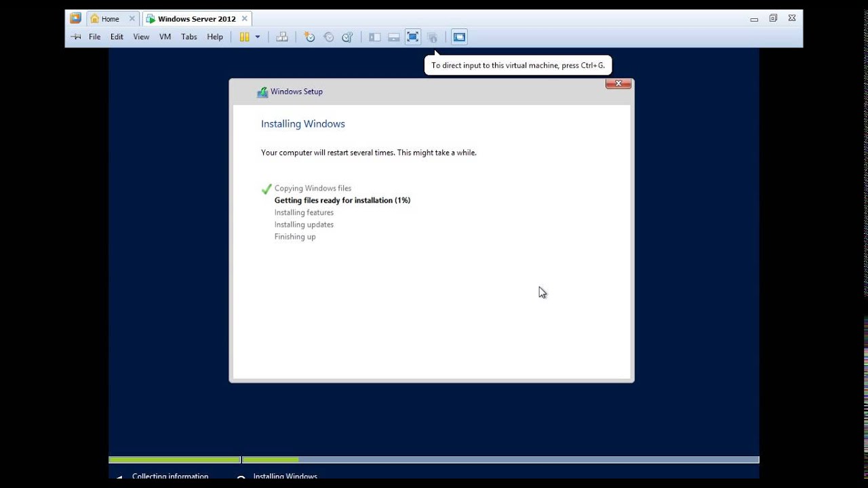Viewport: 868px width, 488px height.
Task: Click the pin icon left of File
Action: 76,37
